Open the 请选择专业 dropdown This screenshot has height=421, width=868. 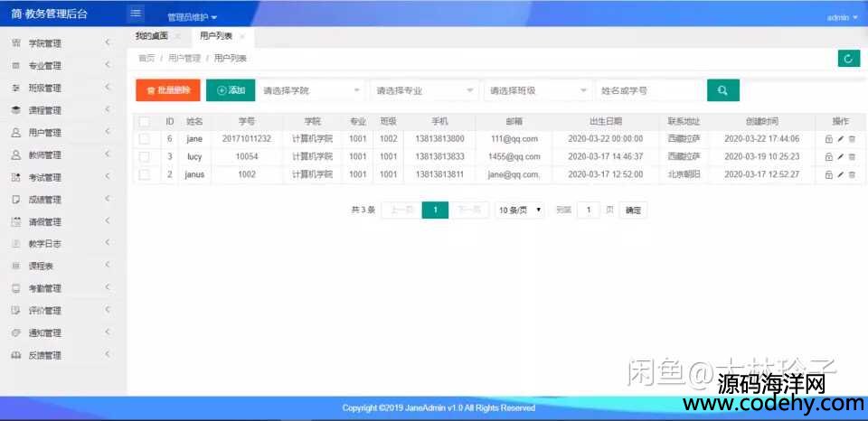coord(425,90)
